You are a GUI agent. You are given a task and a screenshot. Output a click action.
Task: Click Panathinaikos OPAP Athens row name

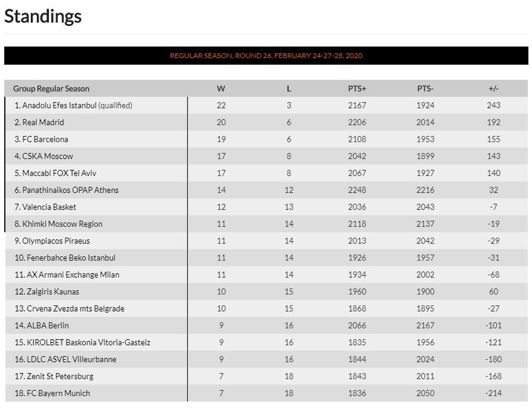[x=70, y=190]
